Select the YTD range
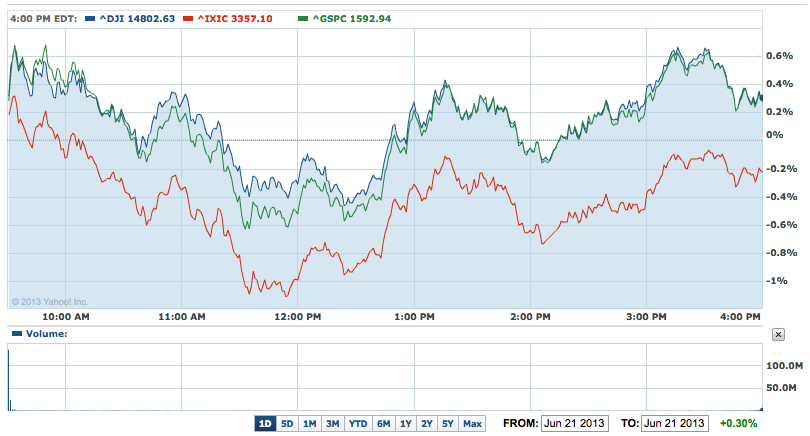The width and height of the screenshot is (810, 436). (358, 423)
